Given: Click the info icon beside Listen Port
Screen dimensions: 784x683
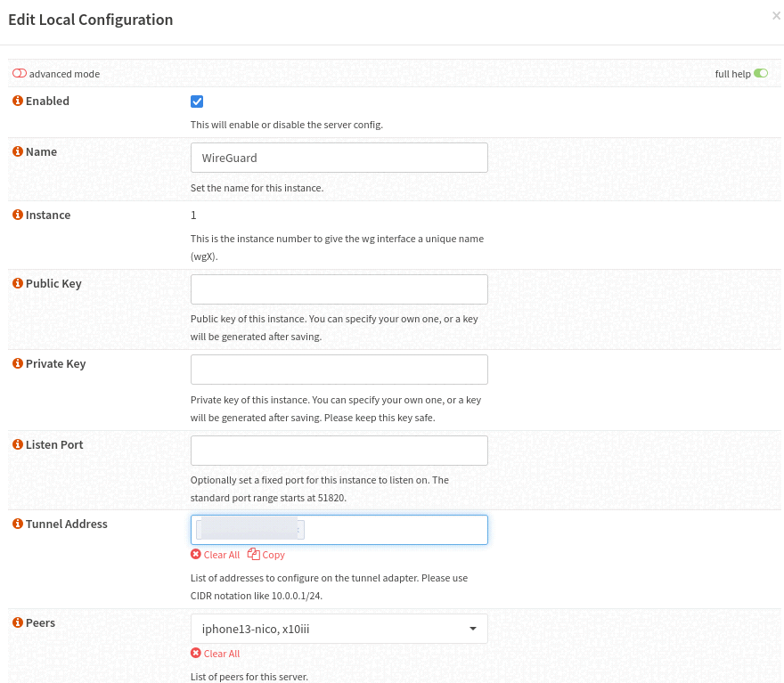Looking at the screenshot, I should pos(17,445).
